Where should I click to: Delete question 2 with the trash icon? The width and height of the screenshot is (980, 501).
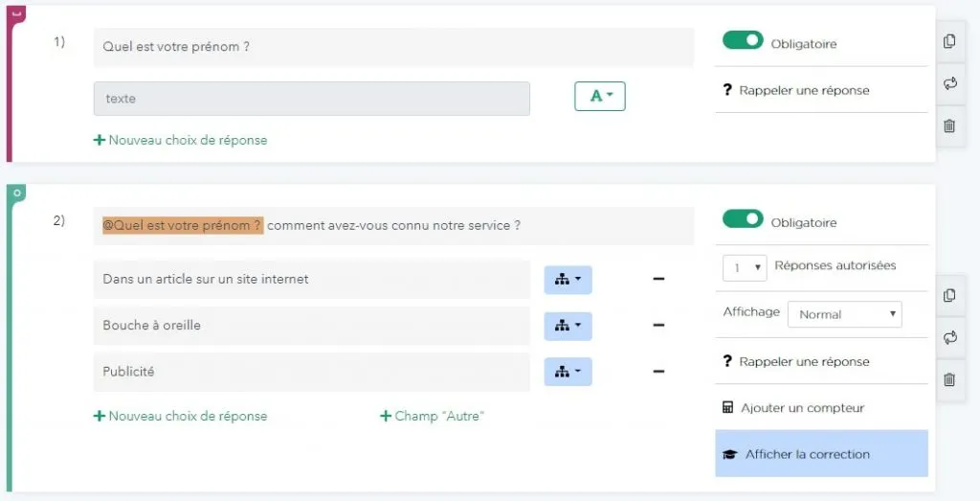tap(949, 379)
